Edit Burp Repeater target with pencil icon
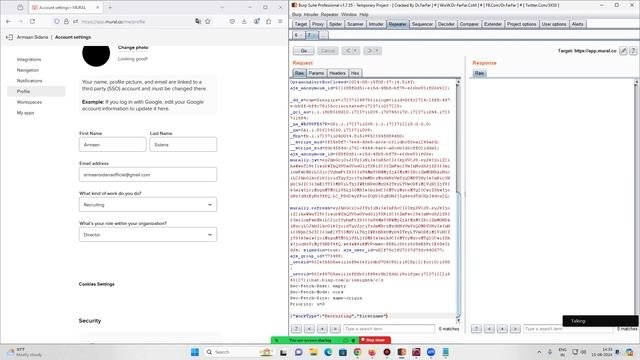The width and height of the screenshot is (640, 360). click(623, 51)
